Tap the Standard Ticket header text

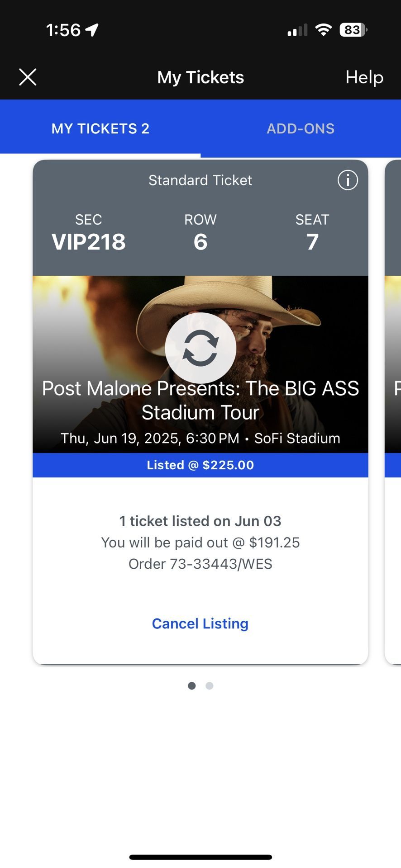pyautogui.click(x=200, y=180)
